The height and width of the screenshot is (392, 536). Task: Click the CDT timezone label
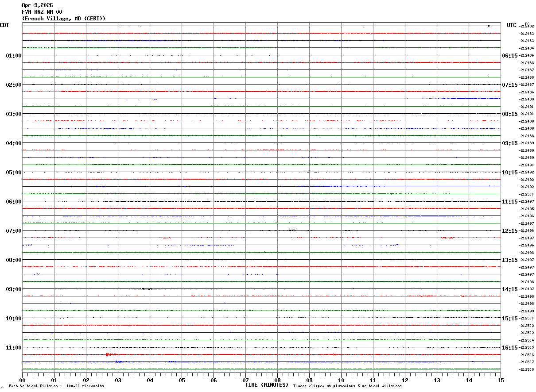point(4,25)
